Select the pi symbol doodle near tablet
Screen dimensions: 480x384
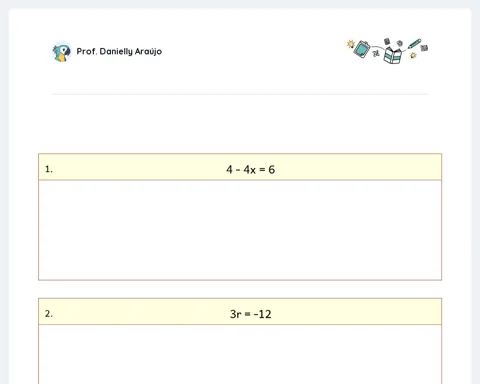pyautogui.click(x=376, y=53)
